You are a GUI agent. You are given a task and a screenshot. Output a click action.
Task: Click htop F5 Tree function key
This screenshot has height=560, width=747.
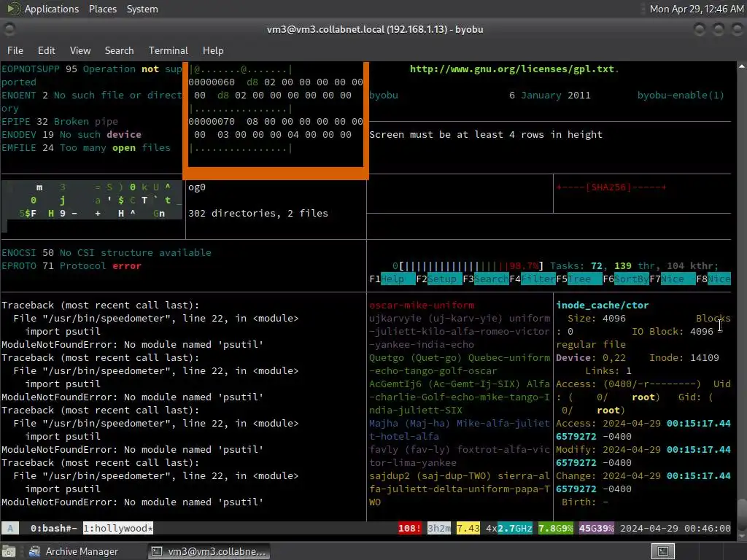[578, 279]
